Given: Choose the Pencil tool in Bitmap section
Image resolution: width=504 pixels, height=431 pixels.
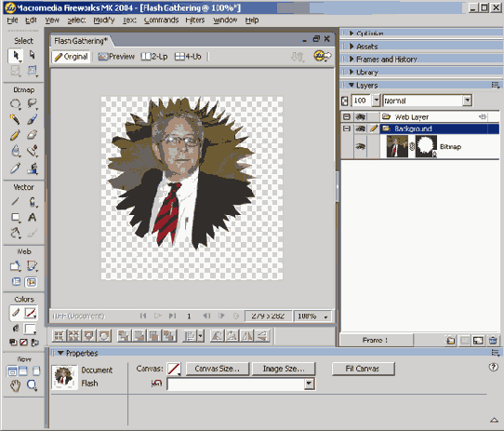Looking at the screenshot, I should click(15, 135).
